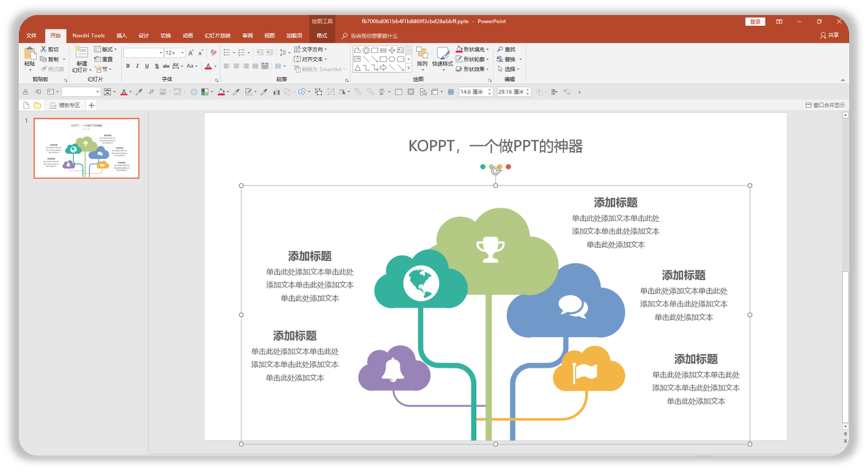Click the plus button next to 模板专区
This screenshot has width=868, height=471.
[x=91, y=106]
